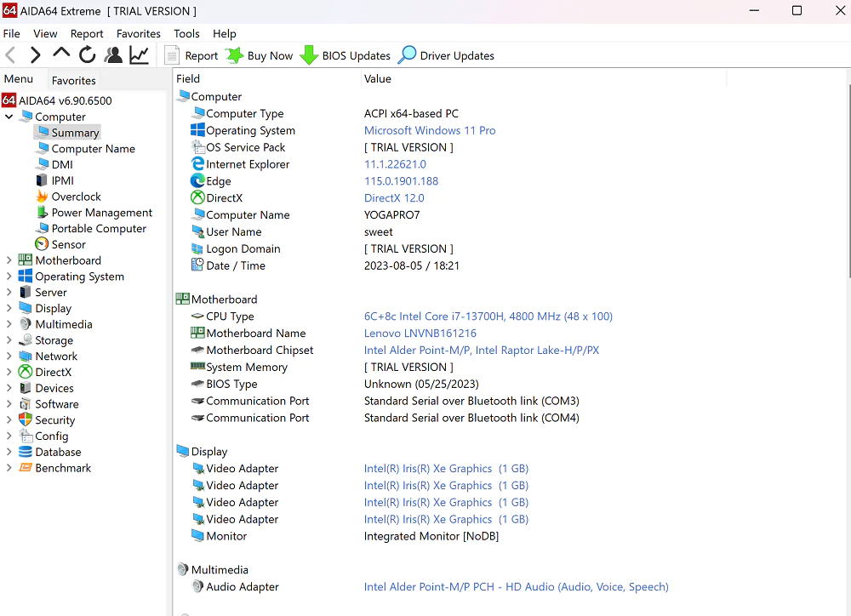Open the Tools menu

(186, 34)
